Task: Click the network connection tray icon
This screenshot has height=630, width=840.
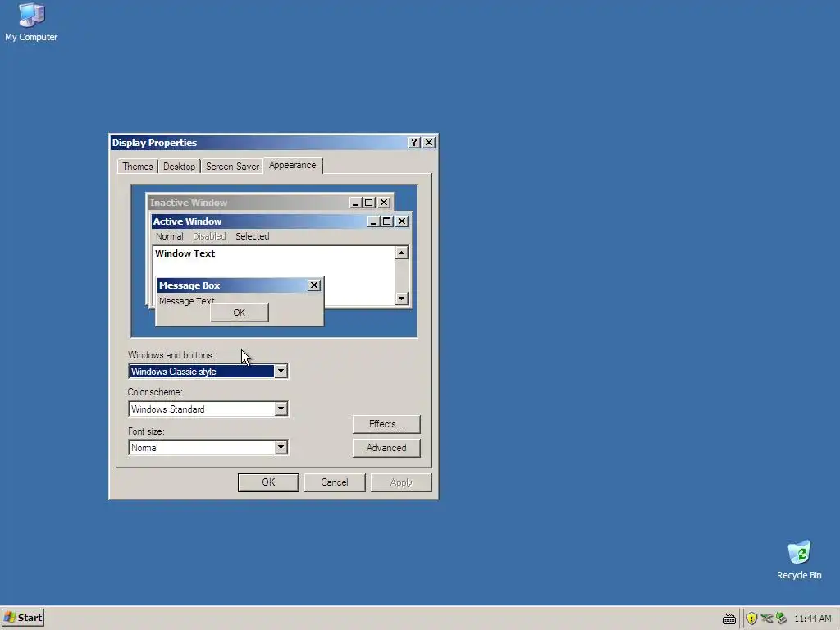Action: pyautogui.click(x=767, y=619)
